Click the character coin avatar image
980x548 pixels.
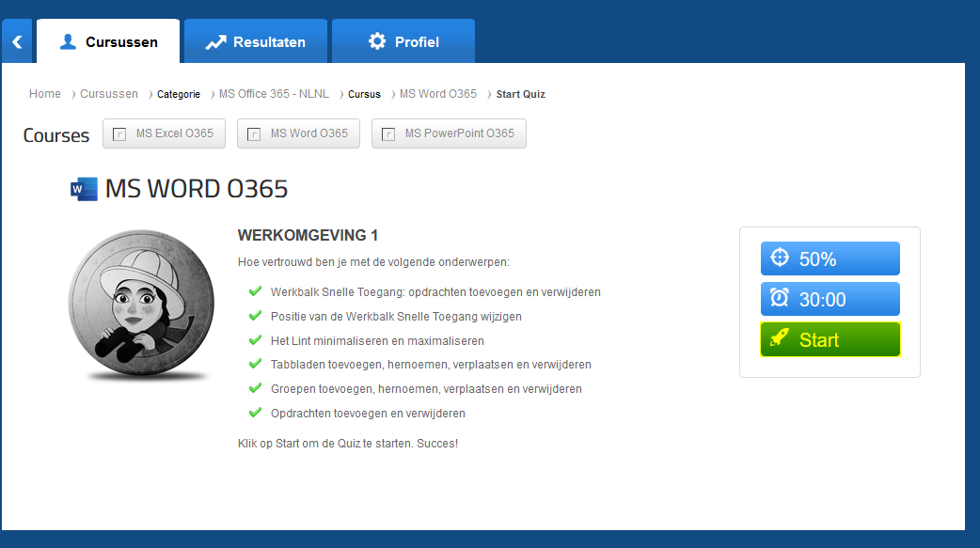[x=141, y=305]
